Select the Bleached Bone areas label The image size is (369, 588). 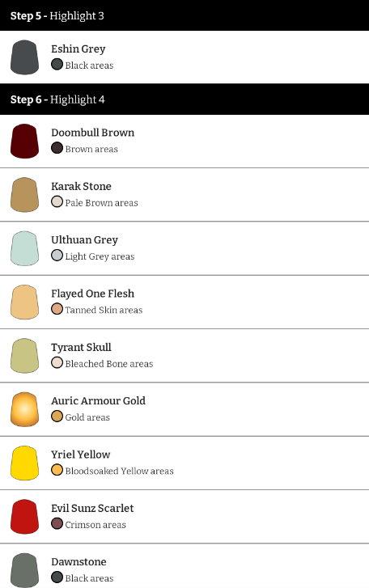point(109,364)
